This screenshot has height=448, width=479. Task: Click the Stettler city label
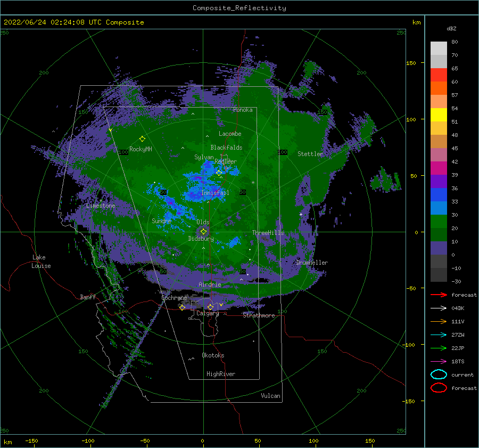click(x=310, y=154)
